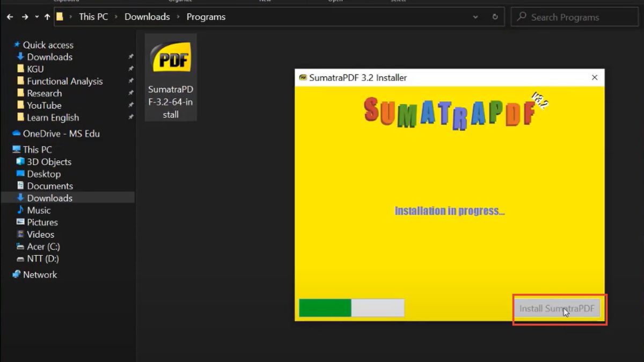
Task: Click the pin icon beside Learn English
Action: click(x=130, y=117)
